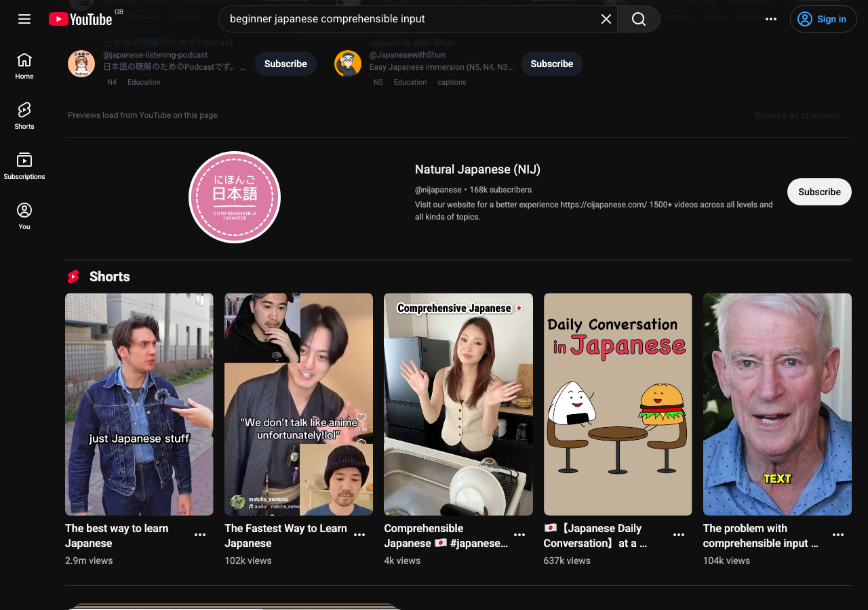This screenshot has height=610, width=868.
Task: Open title 'The problem with comprehensible input'
Action: 761,535
